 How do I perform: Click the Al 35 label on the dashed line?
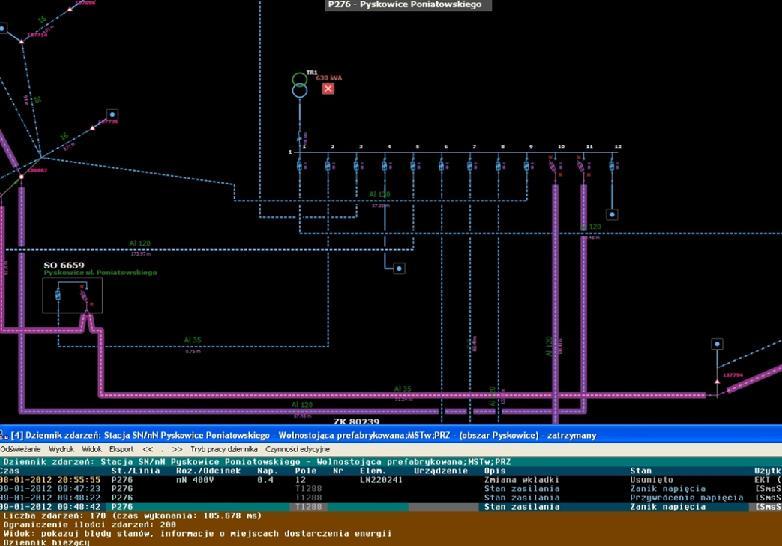(x=193, y=340)
